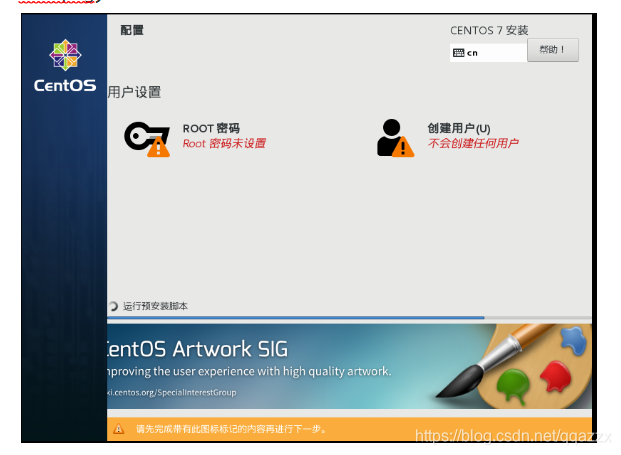Click the CentOS Artwork SIG banner title
The image size is (621, 455).
click(197, 349)
